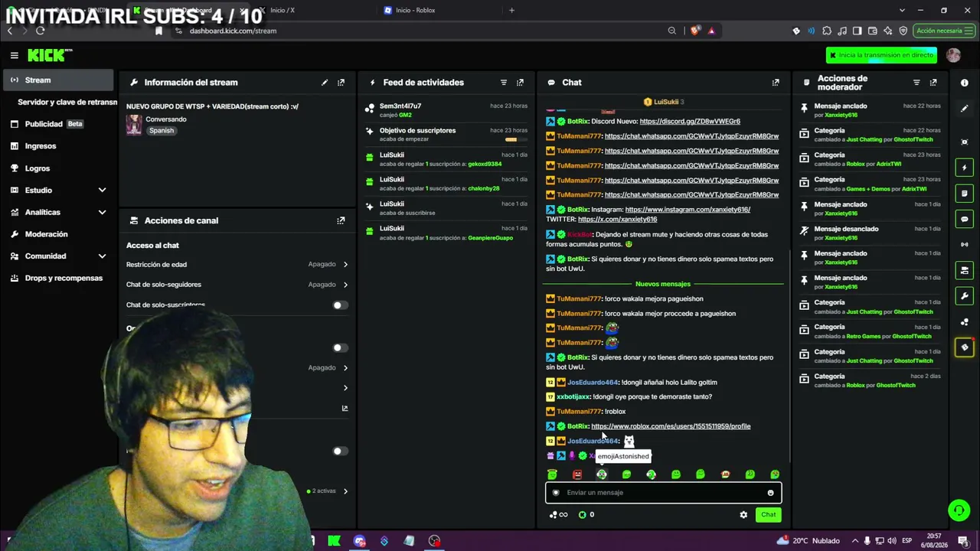Send message with the green Chat button
The height and width of the screenshot is (551, 980).
pyautogui.click(x=768, y=515)
